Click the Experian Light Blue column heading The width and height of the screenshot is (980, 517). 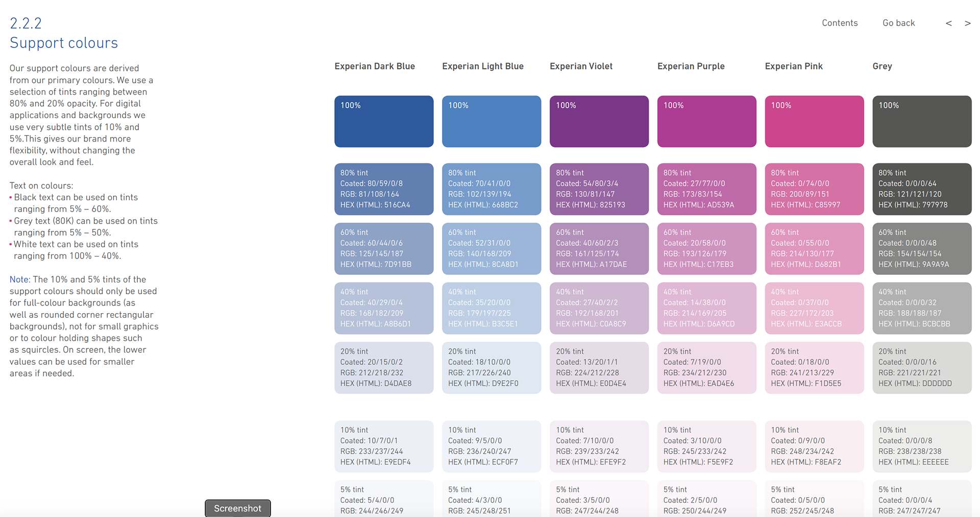point(483,66)
